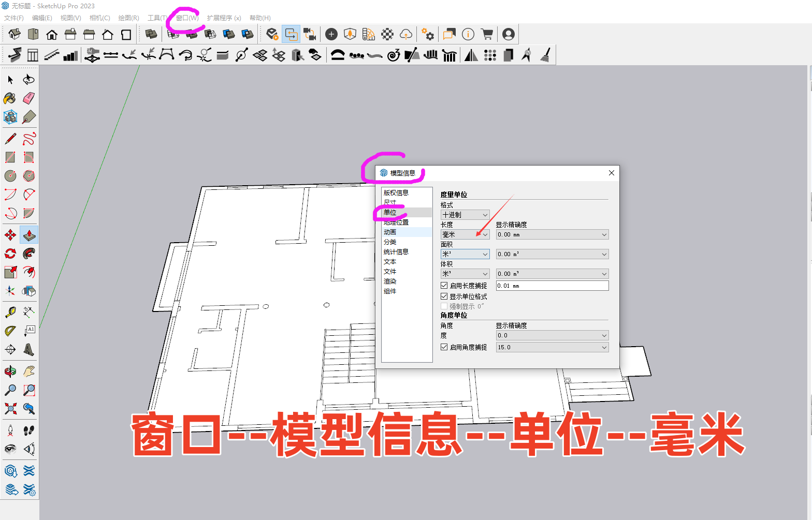Open the Extension Warehouse cart icon
This screenshot has height=520, width=812.
click(x=487, y=34)
